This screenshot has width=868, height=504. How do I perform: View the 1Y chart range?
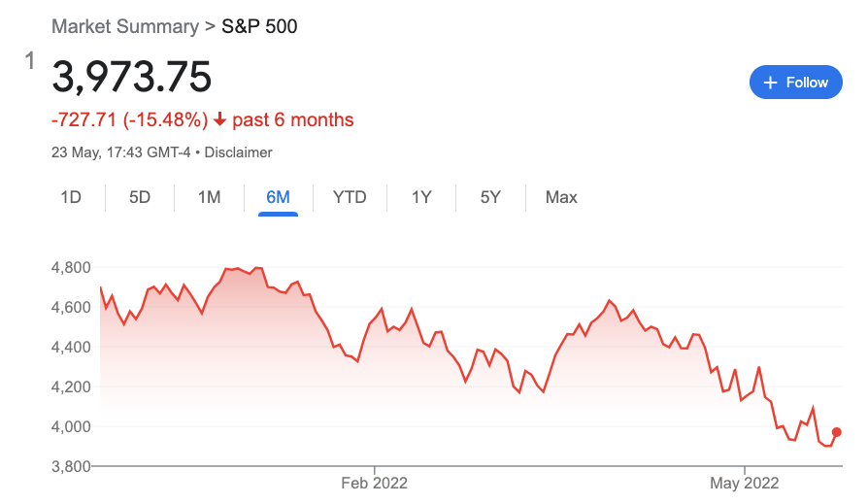point(421,197)
